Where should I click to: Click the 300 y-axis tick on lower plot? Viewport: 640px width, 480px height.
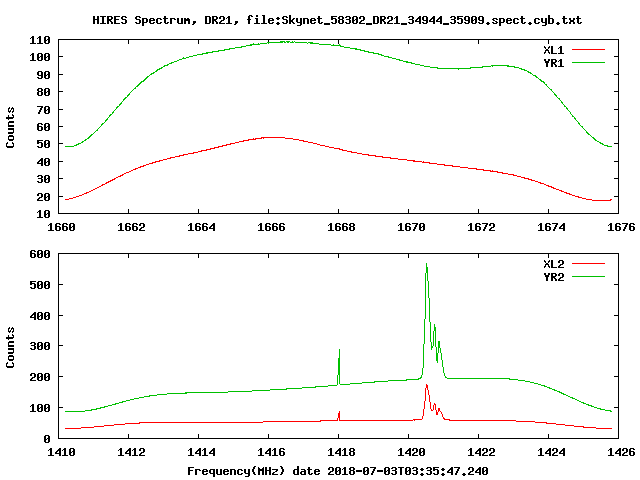point(40,346)
